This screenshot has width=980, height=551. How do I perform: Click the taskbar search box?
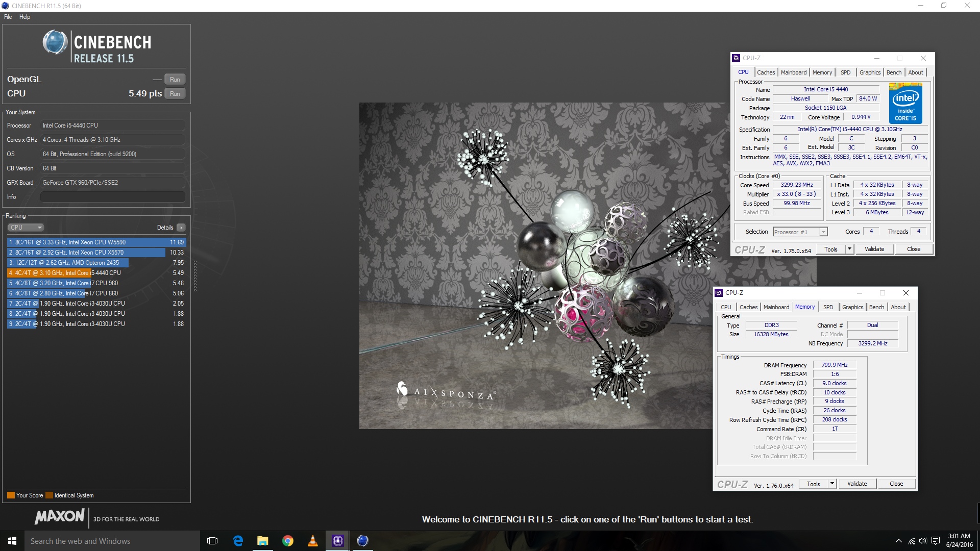coord(112,541)
